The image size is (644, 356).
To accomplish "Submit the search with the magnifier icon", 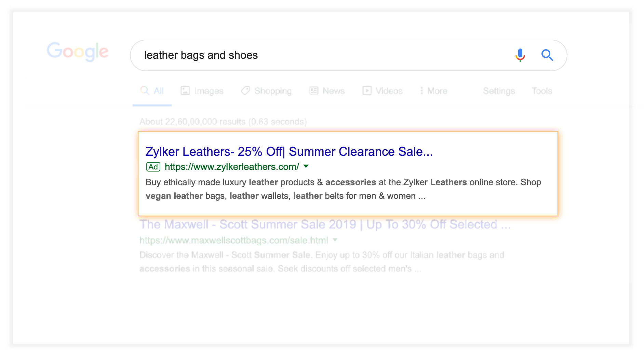I will (x=547, y=55).
